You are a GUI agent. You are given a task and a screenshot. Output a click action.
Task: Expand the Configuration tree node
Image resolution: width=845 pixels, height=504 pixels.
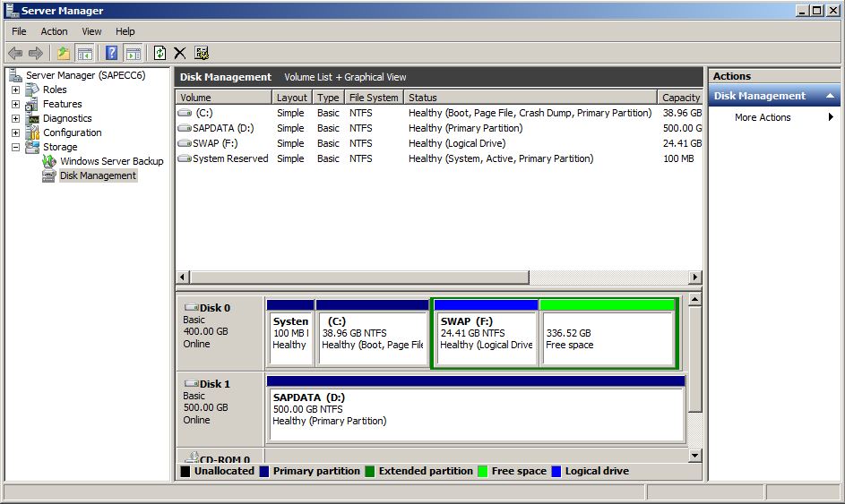click(x=15, y=133)
